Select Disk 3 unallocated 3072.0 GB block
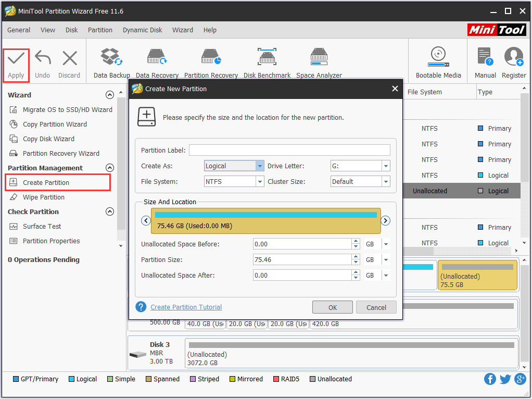Image resolution: width=532 pixels, height=399 pixels. click(351, 353)
